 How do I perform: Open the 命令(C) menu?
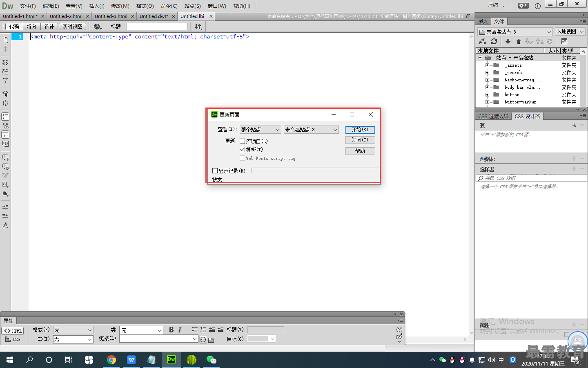point(169,6)
